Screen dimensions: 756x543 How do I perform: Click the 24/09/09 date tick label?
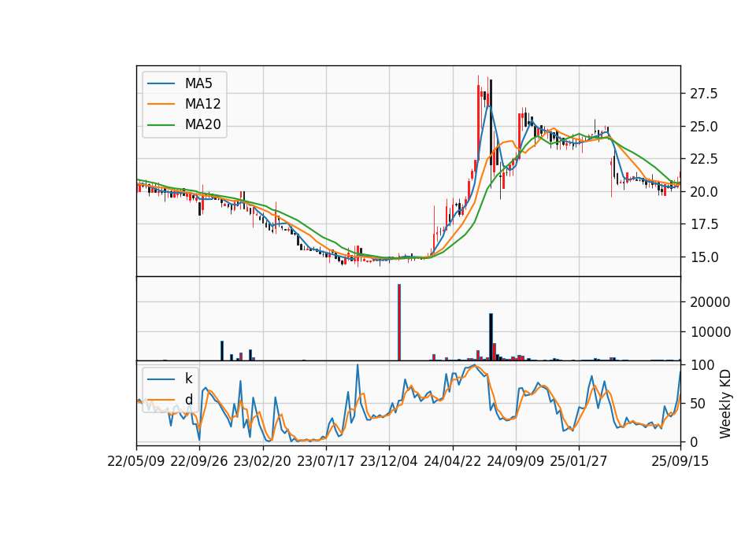(x=515, y=462)
